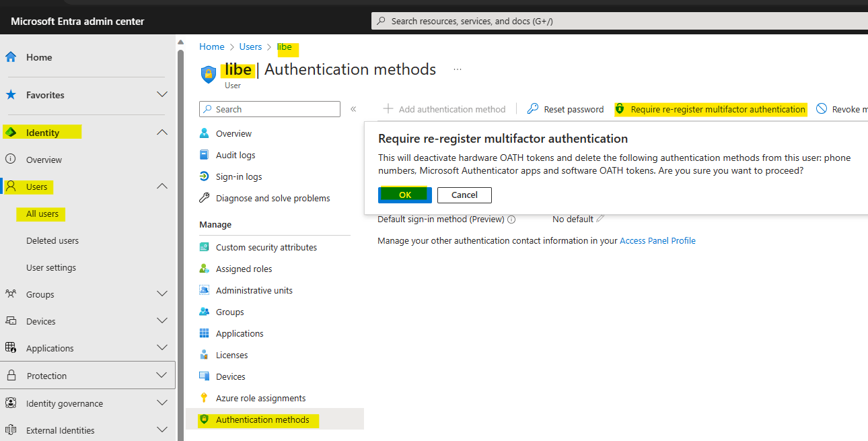The image size is (868, 441).
Task: Select Sign-in logs menu item
Action: (x=239, y=176)
